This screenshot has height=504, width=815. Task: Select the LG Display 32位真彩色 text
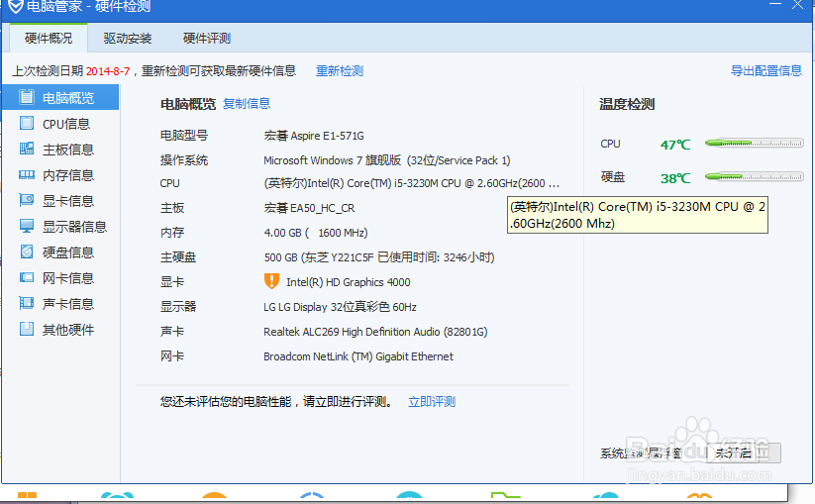pos(340,307)
